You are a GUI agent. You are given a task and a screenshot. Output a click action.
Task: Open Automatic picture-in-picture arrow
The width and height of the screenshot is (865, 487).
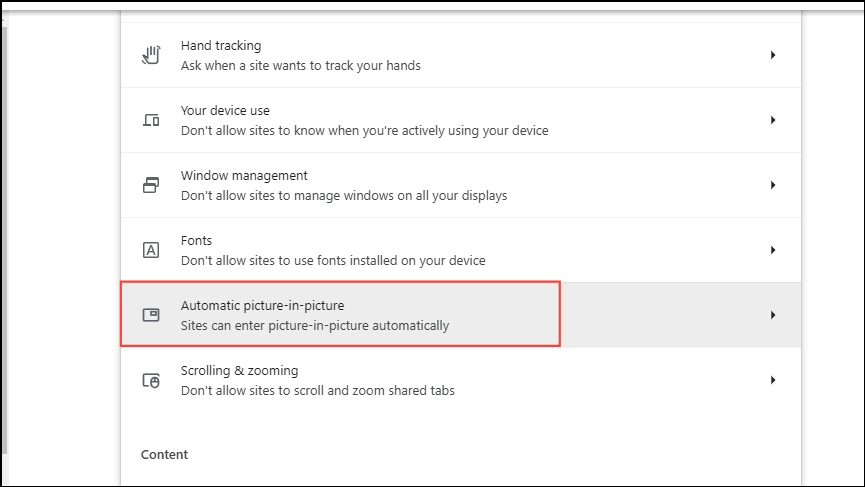click(773, 315)
